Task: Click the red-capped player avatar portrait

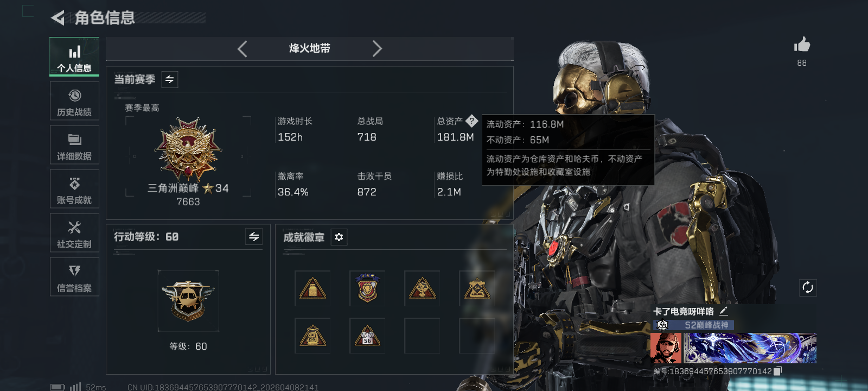Action: 666,348
